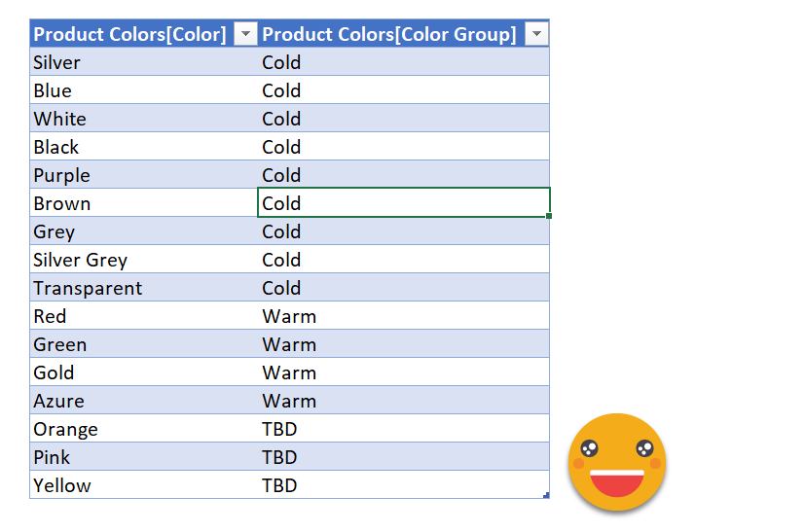
Task: Select the Warm cell beside Azure
Action: coord(403,402)
